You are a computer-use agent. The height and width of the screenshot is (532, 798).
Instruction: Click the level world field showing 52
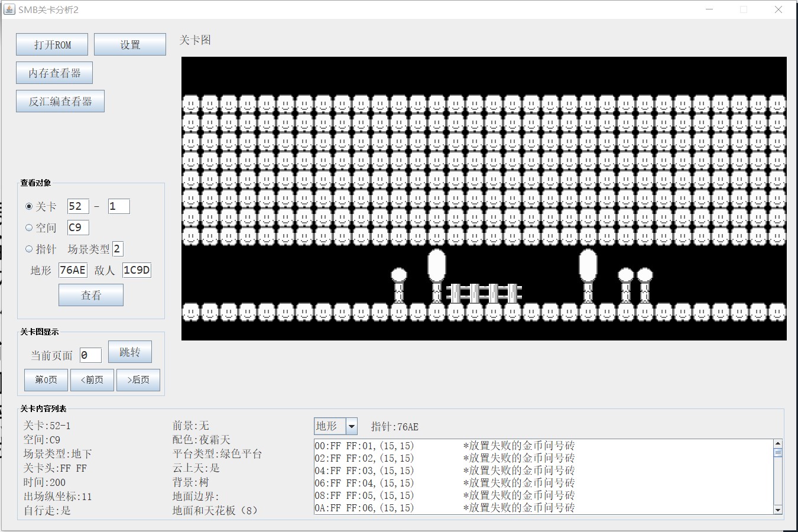tap(78, 206)
